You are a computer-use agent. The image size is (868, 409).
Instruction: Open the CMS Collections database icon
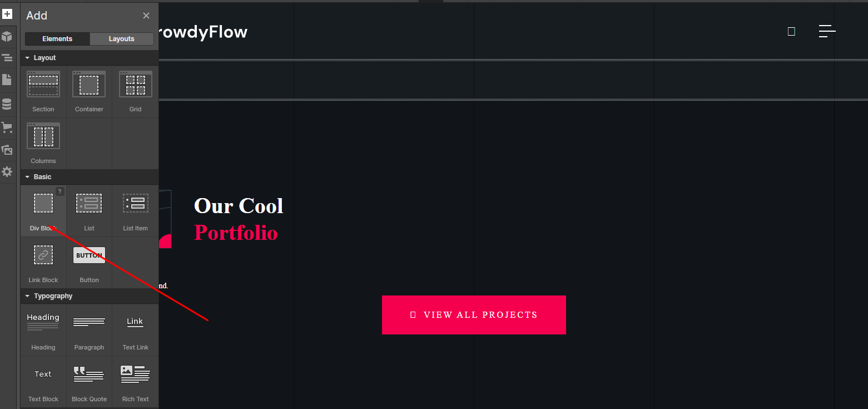tap(7, 104)
